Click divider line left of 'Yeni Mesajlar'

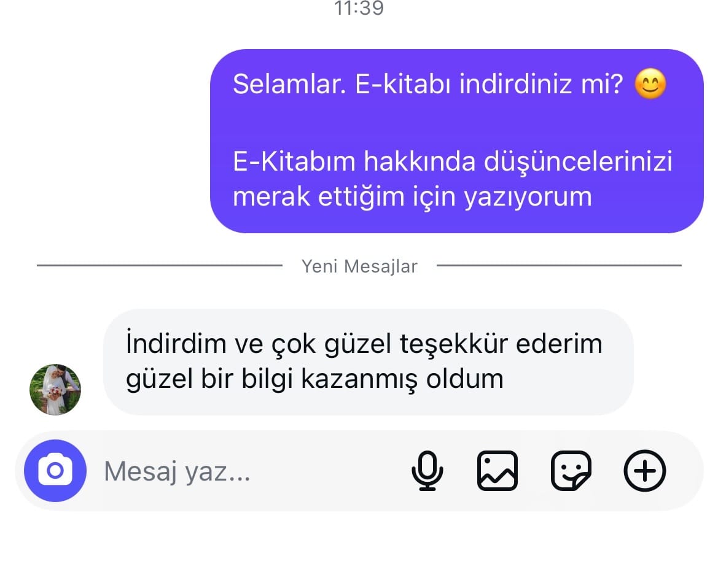[x=159, y=265]
